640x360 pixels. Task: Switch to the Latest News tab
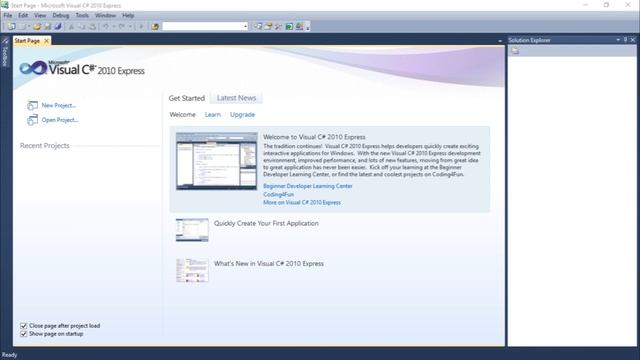tap(236, 98)
